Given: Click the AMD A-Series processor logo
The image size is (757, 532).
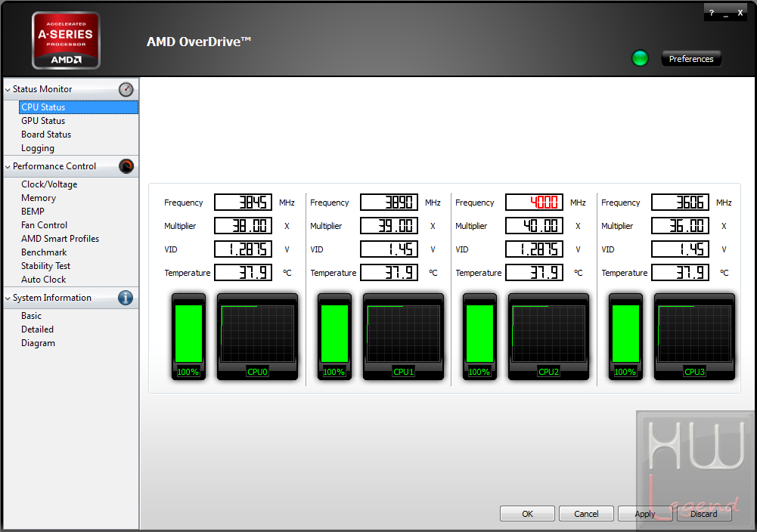Looking at the screenshot, I should (66, 41).
